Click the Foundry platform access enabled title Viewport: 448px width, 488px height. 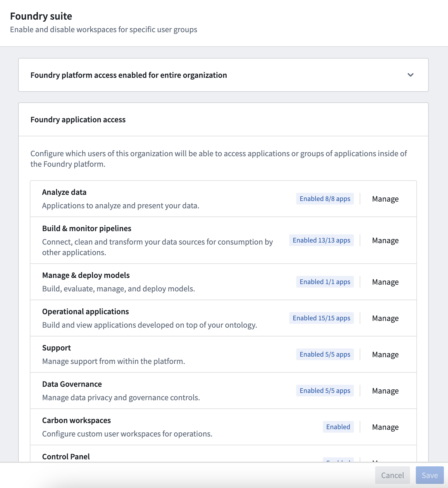[x=129, y=75]
